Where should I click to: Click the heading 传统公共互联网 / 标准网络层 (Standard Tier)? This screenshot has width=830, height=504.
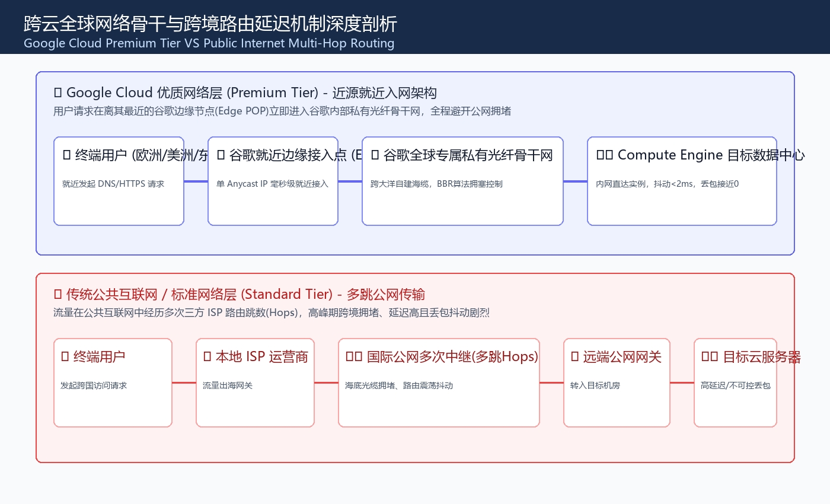239,294
